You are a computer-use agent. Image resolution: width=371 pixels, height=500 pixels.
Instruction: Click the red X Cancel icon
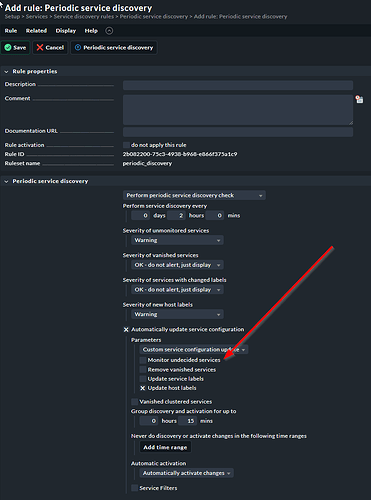(x=40, y=48)
